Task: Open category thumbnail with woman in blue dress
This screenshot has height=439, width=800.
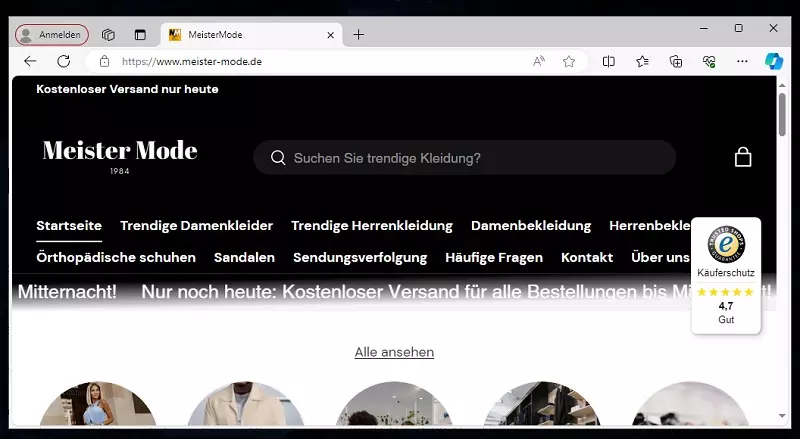Action: click(x=98, y=403)
